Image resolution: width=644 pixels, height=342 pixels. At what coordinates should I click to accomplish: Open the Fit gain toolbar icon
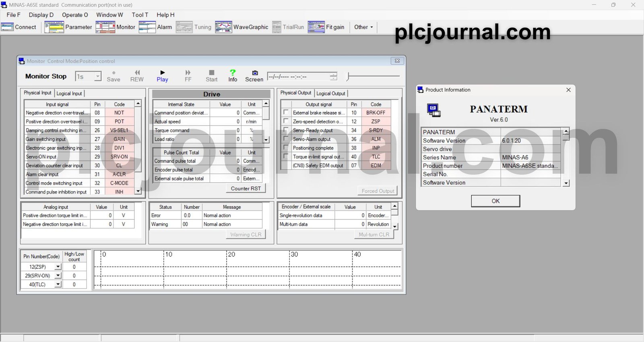316,27
